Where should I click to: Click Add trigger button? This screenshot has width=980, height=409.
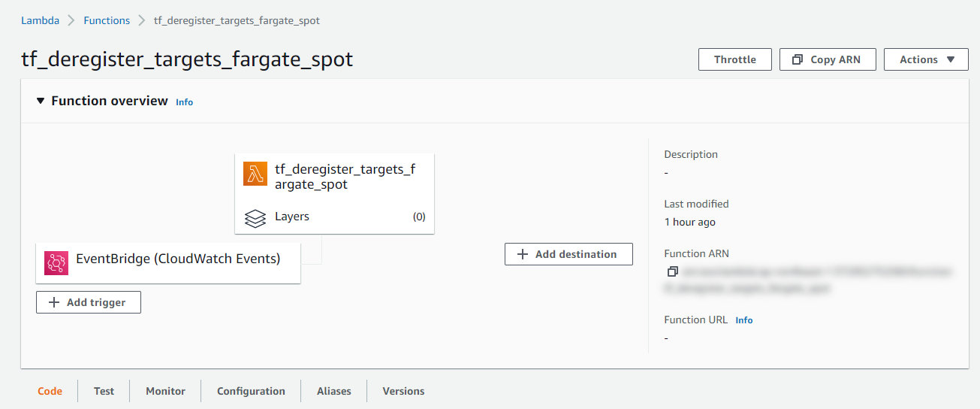tap(89, 302)
